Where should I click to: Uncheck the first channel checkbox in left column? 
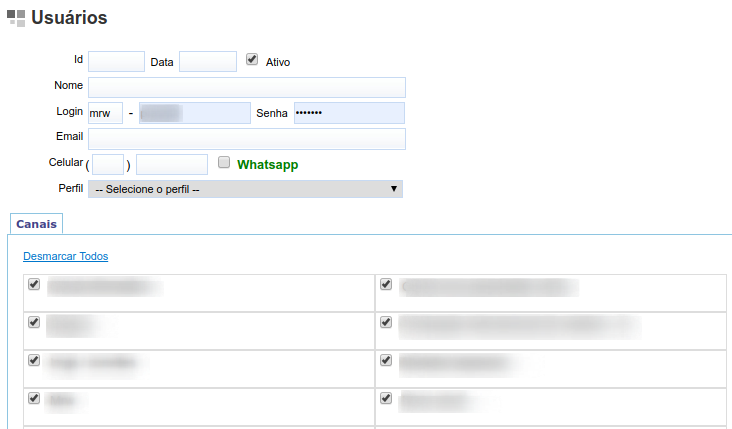click(x=34, y=284)
